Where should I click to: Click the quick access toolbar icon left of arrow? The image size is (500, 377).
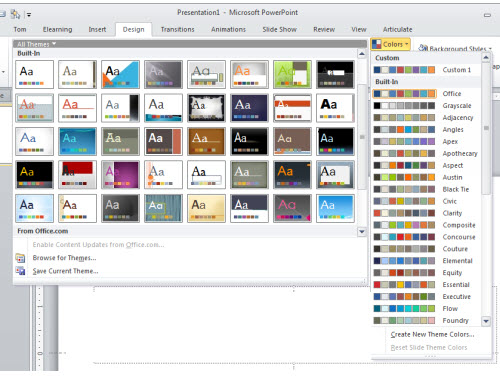point(15,14)
